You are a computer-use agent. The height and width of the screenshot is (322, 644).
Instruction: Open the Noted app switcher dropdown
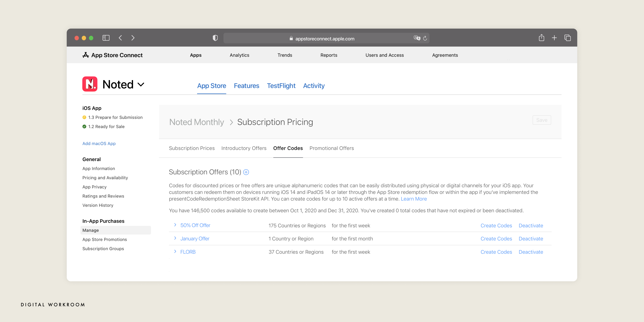141,84
